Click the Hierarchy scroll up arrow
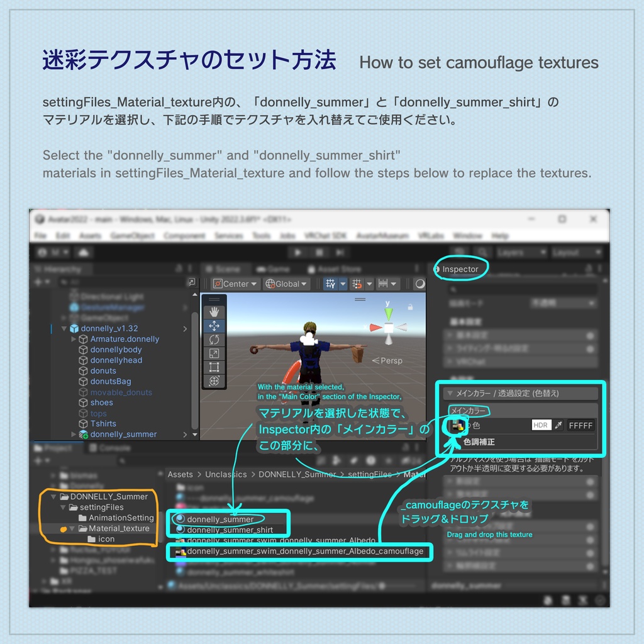 pyautogui.click(x=195, y=294)
